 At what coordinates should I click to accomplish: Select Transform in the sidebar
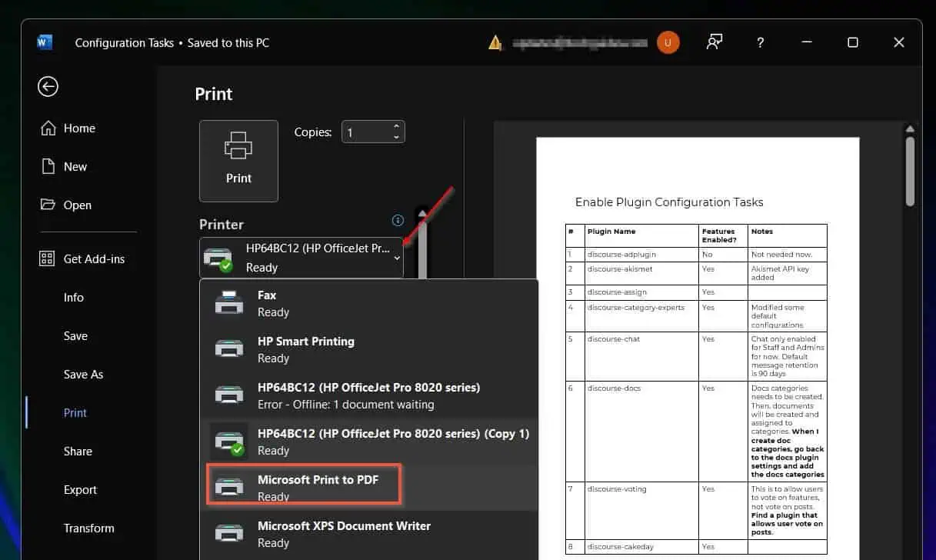[89, 528]
